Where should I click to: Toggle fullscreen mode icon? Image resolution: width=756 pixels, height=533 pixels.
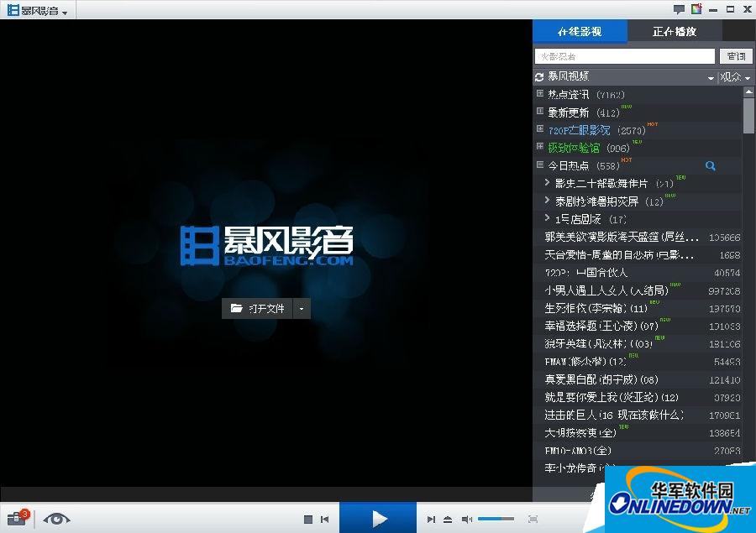[533, 519]
